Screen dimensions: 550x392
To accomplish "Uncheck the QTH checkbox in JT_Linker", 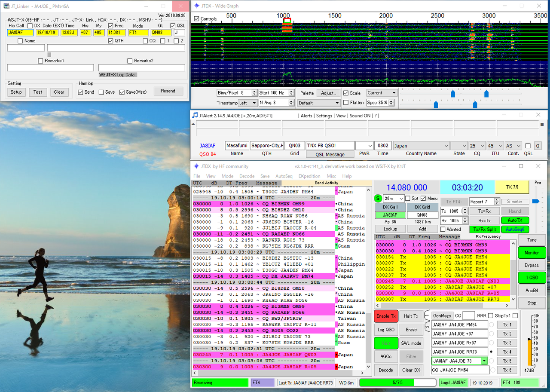I will click(111, 41).
